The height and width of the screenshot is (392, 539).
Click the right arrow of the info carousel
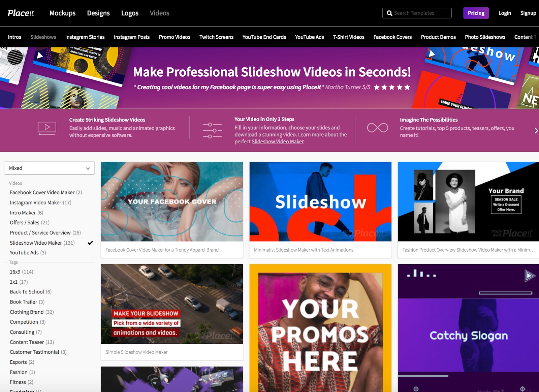pyautogui.click(x=536, y=131)
